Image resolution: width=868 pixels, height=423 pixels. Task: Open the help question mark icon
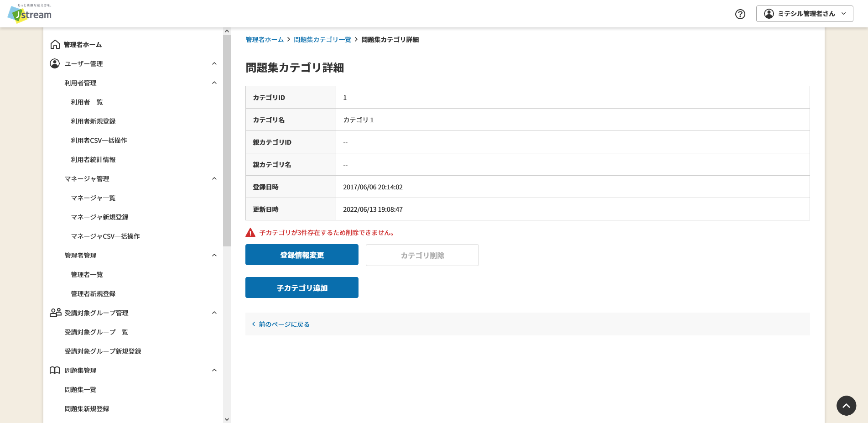click(x=740, y=14)
